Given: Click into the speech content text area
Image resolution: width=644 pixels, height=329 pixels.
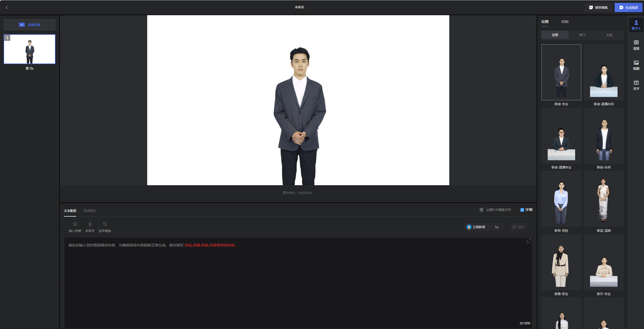Looking at the screenshot, I should click(x=298, y=283).
